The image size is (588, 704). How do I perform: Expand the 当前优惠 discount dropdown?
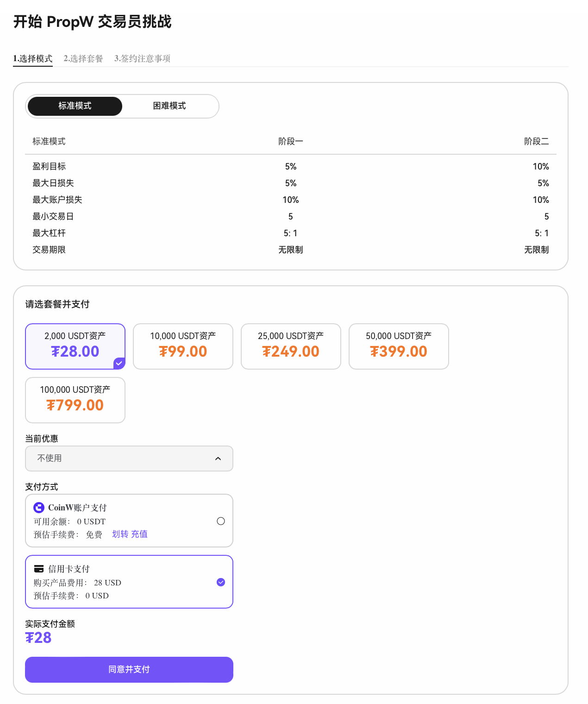click(x=129, y=459)
